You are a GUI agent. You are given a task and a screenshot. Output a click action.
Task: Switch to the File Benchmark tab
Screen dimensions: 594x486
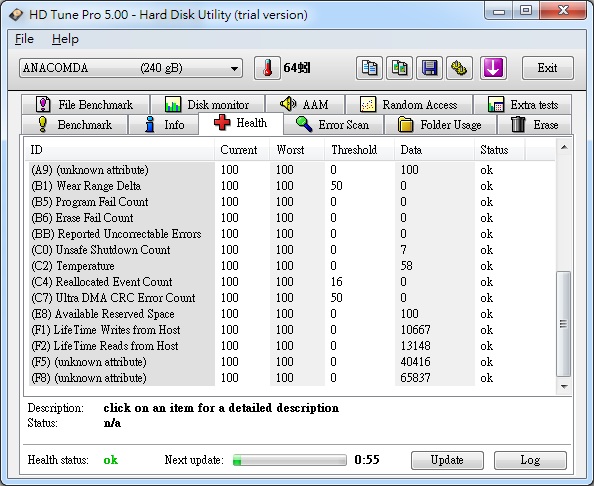pyautogui.click(x=85, y=104)
